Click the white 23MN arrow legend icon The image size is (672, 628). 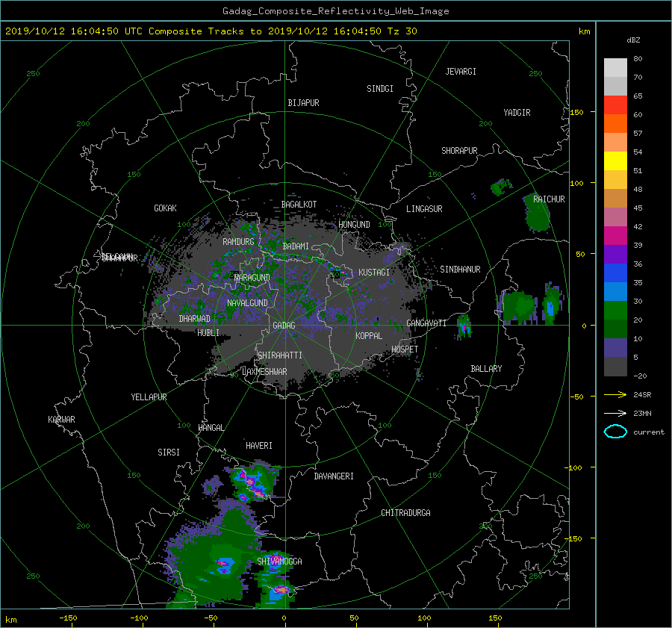[615, 414]
